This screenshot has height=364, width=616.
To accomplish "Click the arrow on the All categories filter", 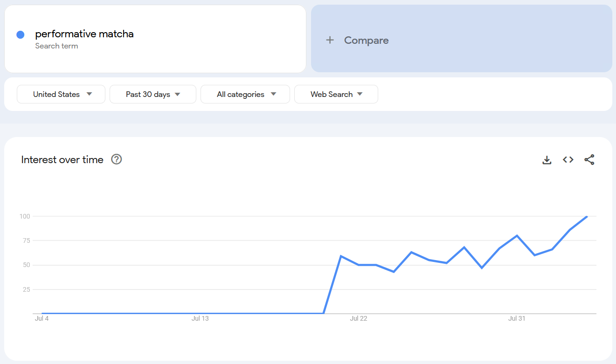I will click(274, 94).
